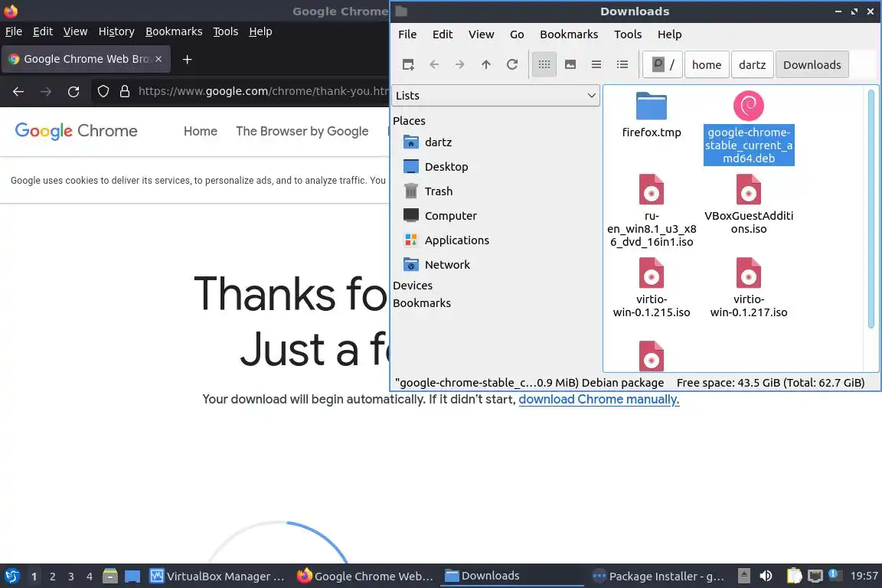Open the file manager Help menu
The width and height of the screenshot is (882, 588).
click(x=669, y=34)
